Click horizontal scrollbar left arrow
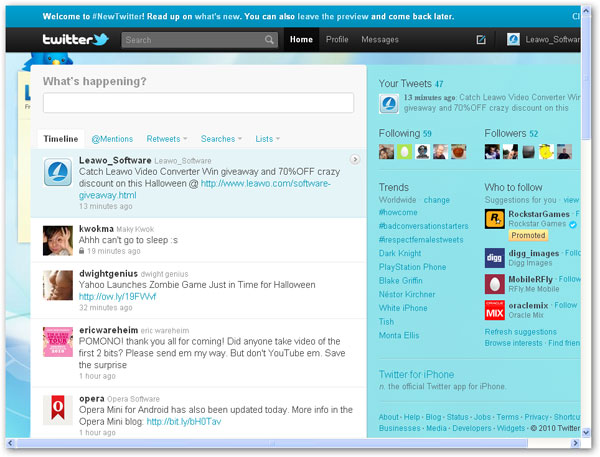 10,443
